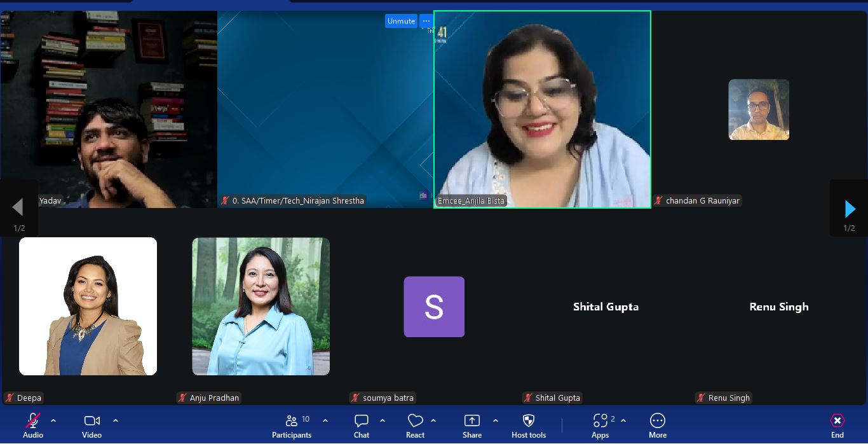Click the More options icon
868x444 pixels.
pyautogui.click(x=658, y=421)
